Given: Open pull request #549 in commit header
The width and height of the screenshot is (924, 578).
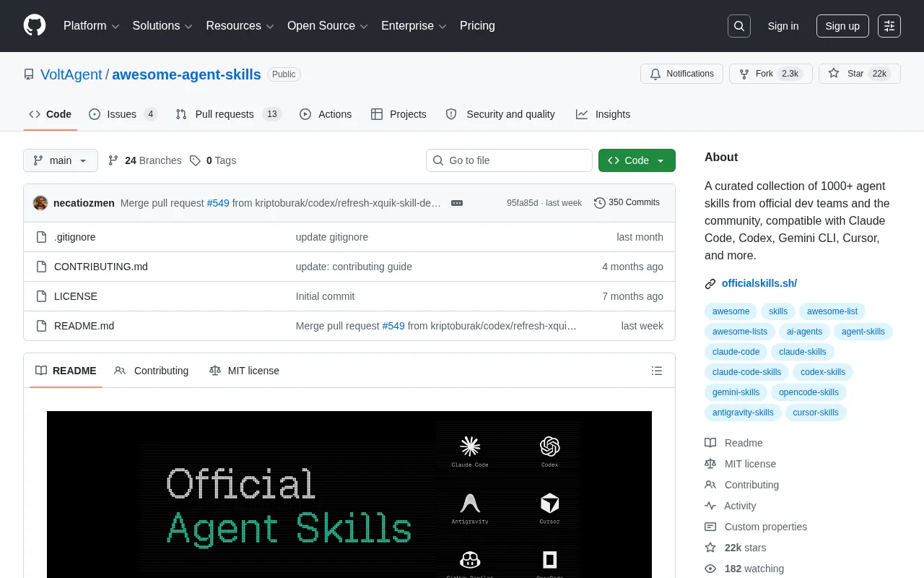Looking at the screenshot, I should coord(218,203).
